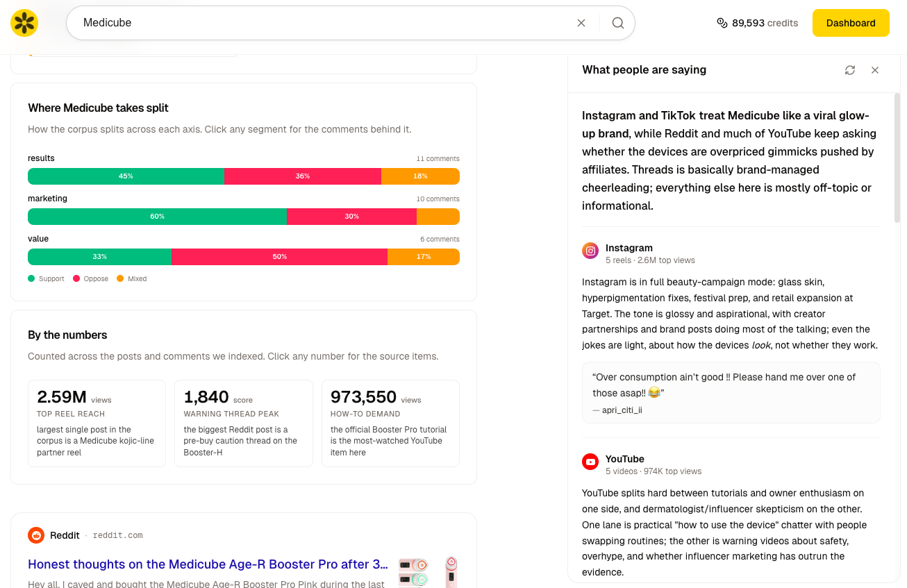Select the 18% mixed segment for results
The image size is (907, 588).
click(420, 176)
